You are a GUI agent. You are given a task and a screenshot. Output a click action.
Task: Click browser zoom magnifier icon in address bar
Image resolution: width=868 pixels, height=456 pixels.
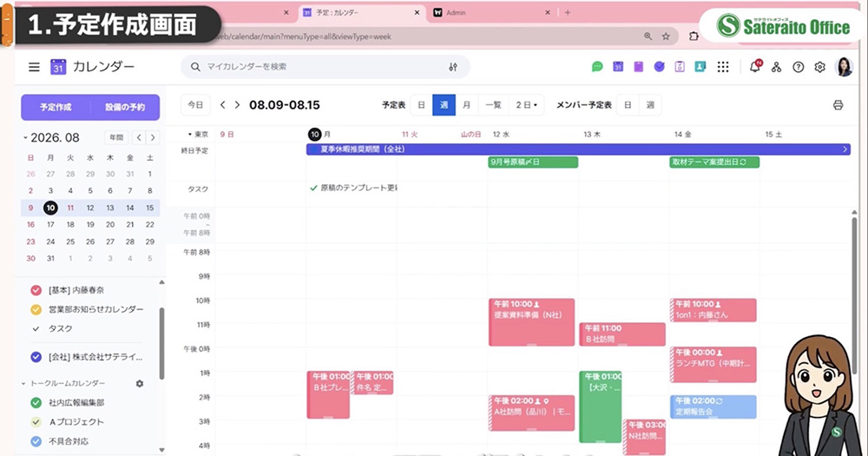click(x=648, y=36)
